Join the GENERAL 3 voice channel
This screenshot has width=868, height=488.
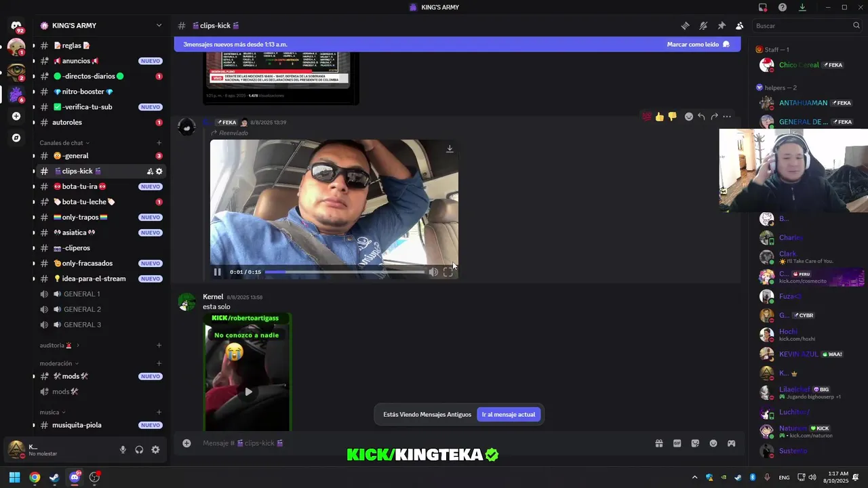[x=102, y=325]
